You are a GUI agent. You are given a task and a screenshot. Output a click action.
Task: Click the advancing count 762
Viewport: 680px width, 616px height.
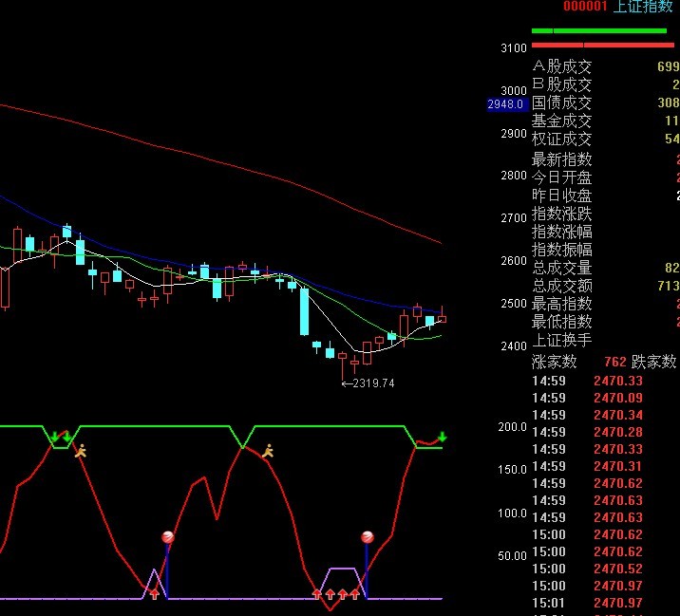coord(615,362)
